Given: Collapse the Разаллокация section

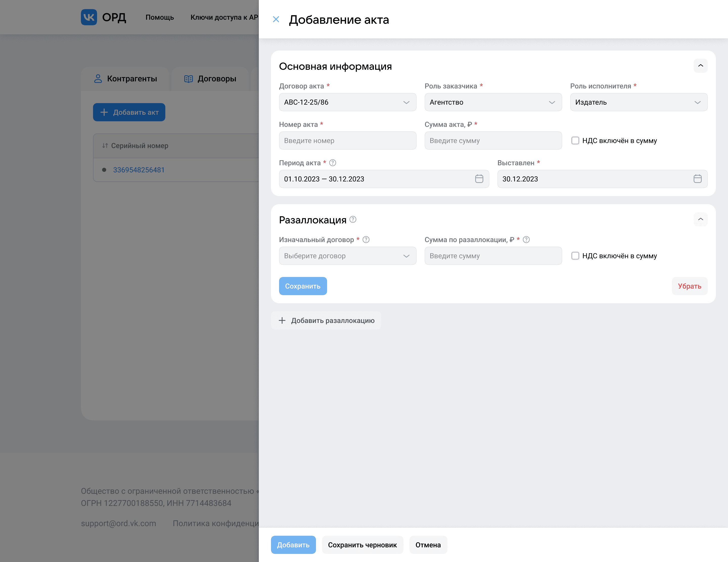Looking at the screenshot, I should (x=700, y=219).
